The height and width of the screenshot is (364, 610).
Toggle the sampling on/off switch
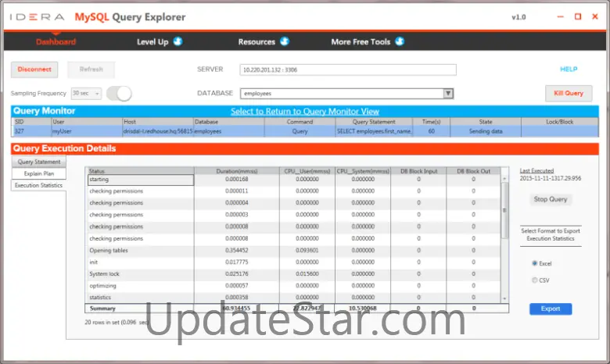[x=119, y=94]
